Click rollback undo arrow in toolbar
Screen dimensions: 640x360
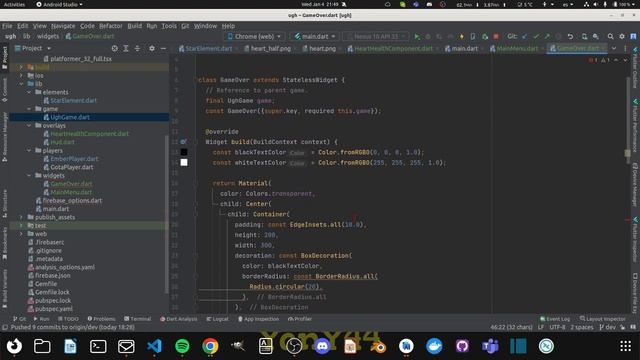click(570, 36)
